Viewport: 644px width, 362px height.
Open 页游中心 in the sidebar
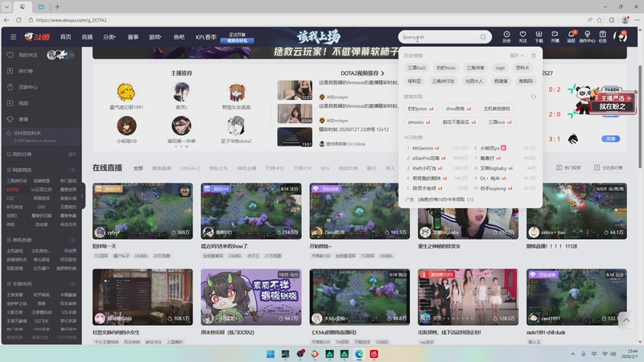(28, 87)
